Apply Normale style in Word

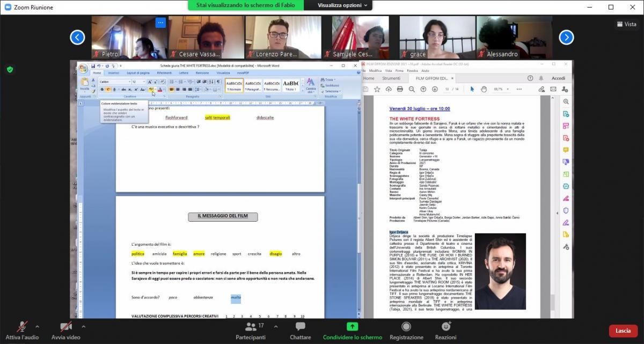point(234,85)
